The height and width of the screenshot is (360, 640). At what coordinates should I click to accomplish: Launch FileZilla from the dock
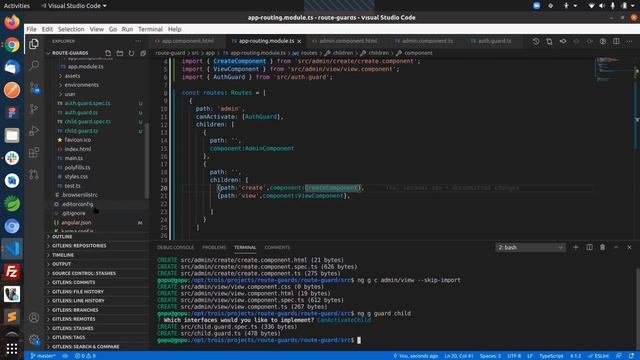(12, 271)
